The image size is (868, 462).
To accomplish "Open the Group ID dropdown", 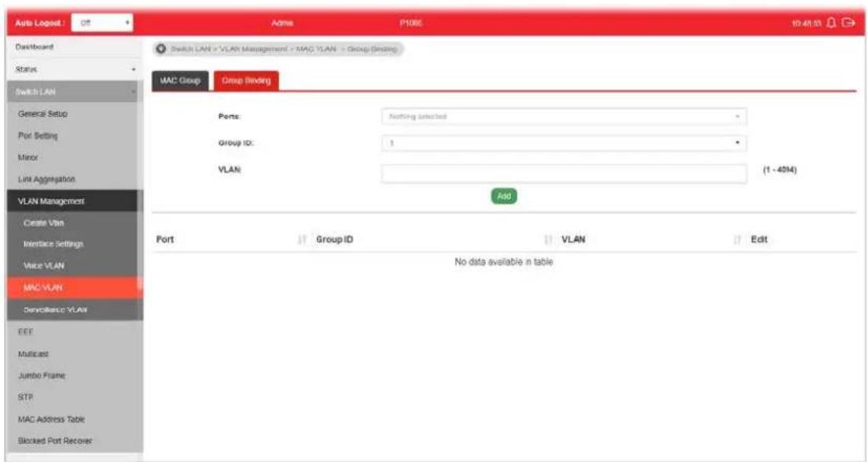I will 564,143.
